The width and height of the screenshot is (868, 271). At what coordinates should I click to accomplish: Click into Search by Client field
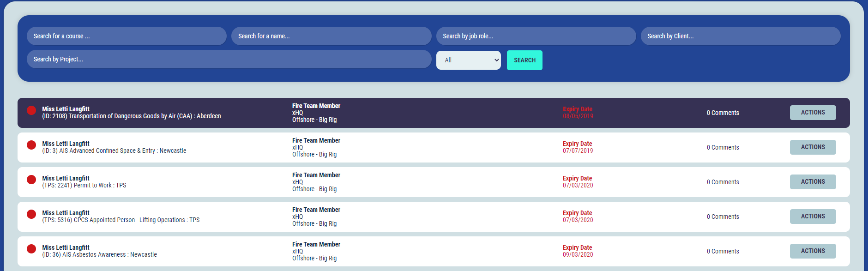(x=740, y=36)
